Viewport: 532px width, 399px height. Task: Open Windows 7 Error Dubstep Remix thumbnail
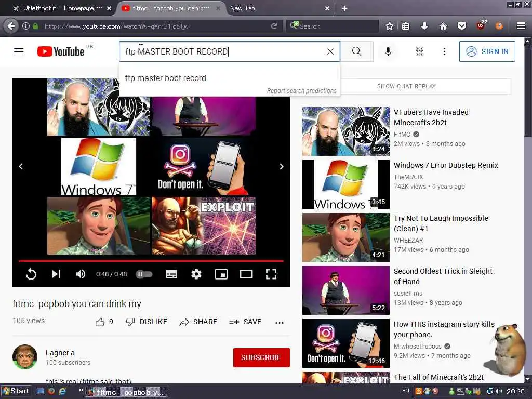(345, 184)
